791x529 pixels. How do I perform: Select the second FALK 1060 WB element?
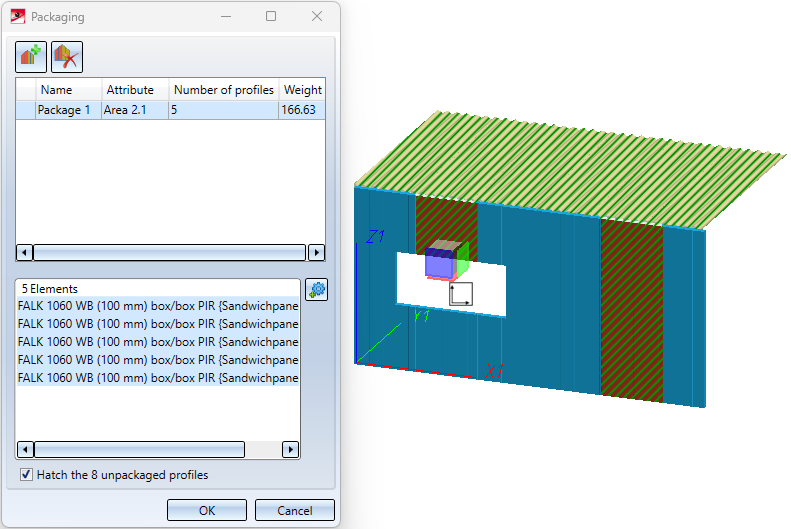point(158,324)
